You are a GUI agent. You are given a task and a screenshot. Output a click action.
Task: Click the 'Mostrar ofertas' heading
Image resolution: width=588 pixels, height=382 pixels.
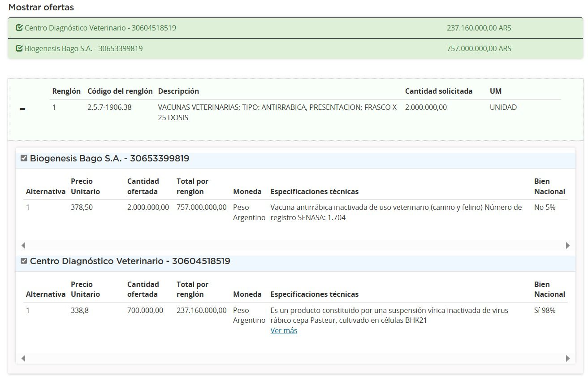pyautogui.click(x=41, y=8)
